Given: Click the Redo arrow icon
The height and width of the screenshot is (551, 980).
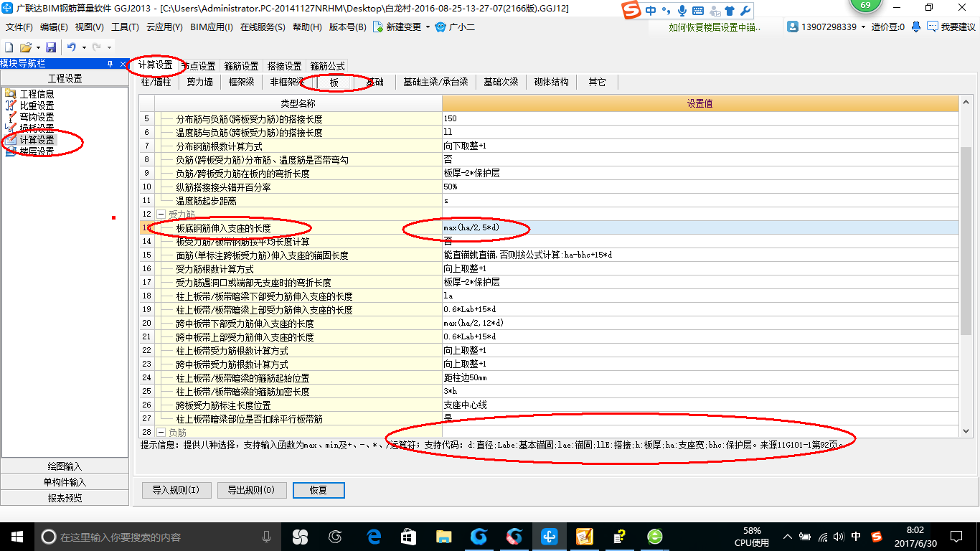Looking at the screenshot, I should [97, 47].
